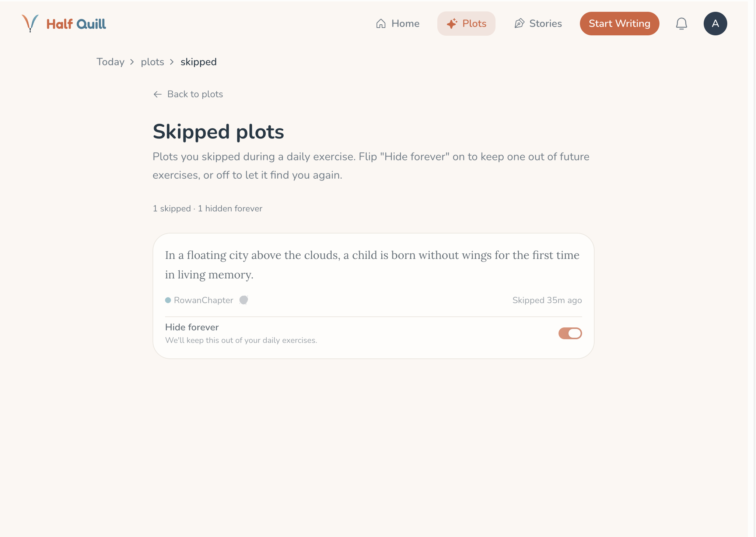
Task: Open the Today breadcrumb link
Action: (111, 62)
